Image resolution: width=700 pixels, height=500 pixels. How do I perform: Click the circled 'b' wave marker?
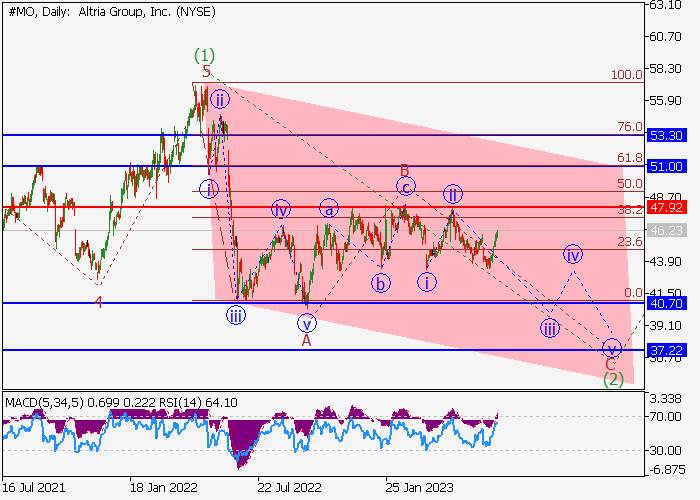point(380,283)
